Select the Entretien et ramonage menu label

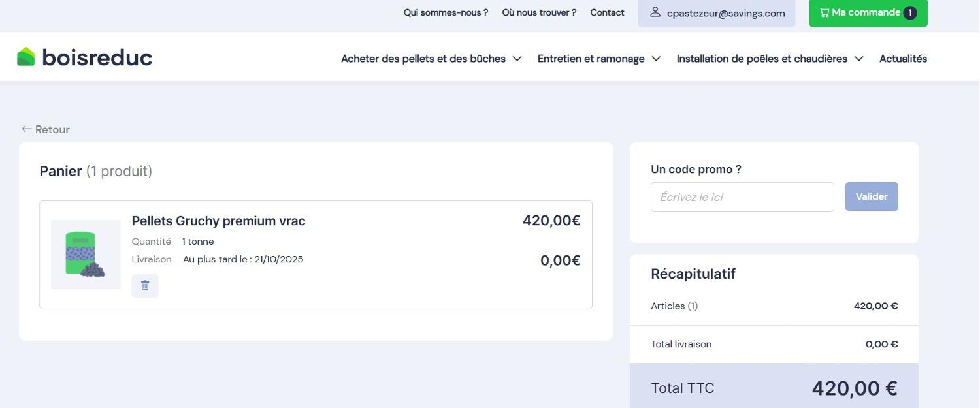pos(591,59)
